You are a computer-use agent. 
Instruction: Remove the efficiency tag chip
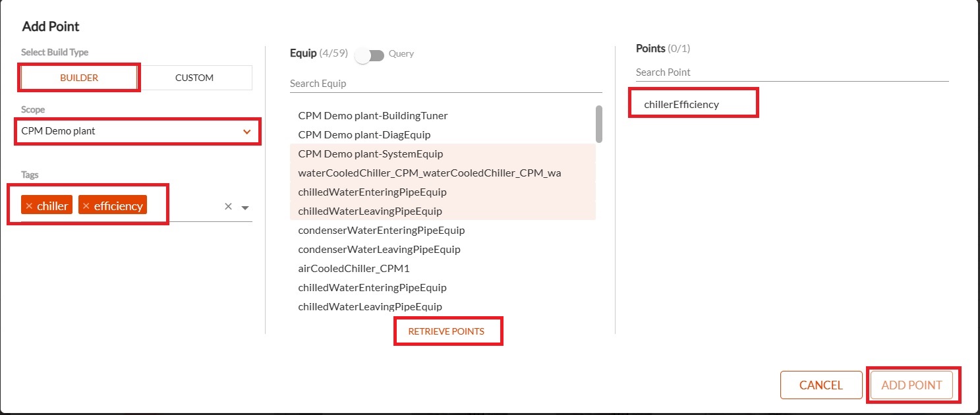[x=86, y=206]
